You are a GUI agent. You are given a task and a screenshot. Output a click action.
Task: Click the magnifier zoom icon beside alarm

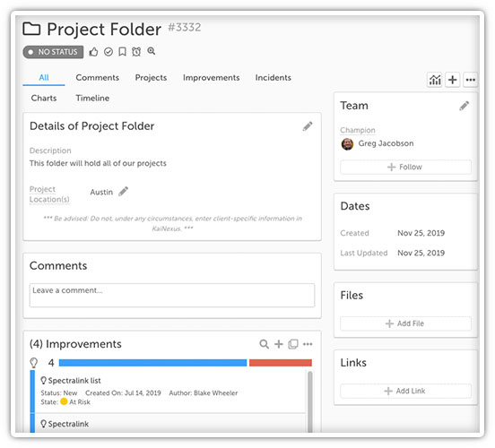[152, 51]
